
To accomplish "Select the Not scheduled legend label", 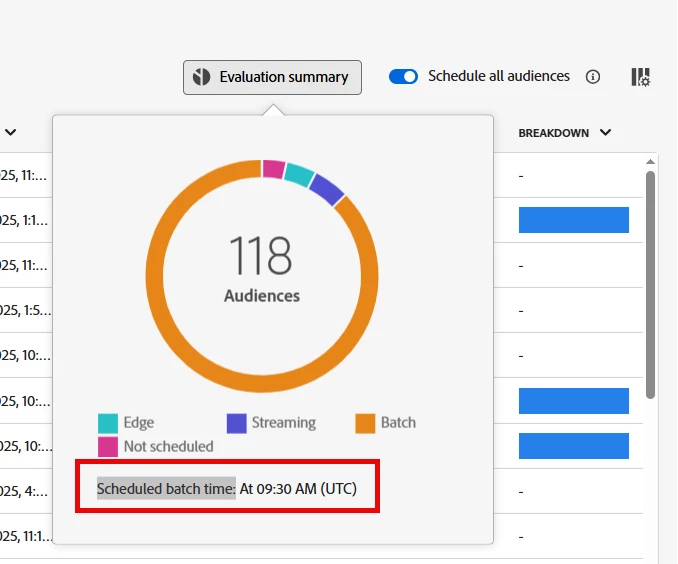I will pyautogui.click(x=169, y=446).
